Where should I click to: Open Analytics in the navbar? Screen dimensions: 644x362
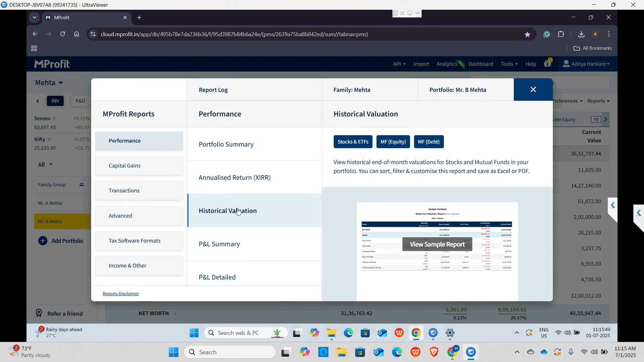pyautogui.click(x=447, y=64)
